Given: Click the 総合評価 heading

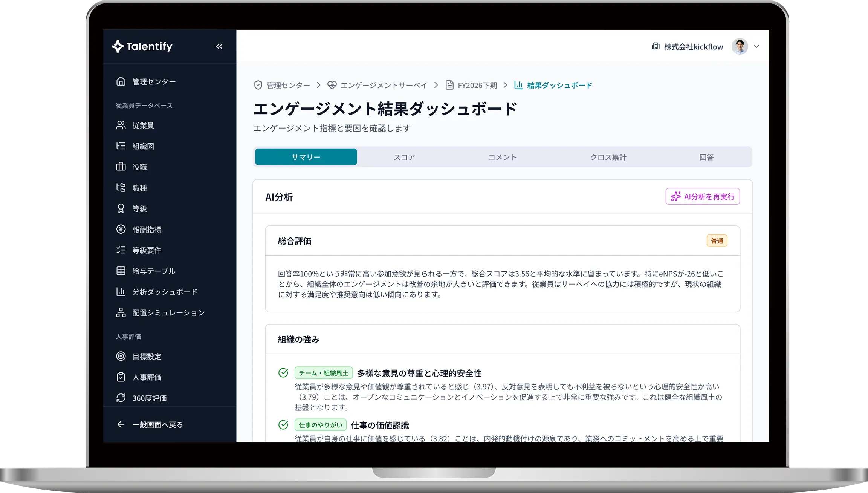Looking at the screenshot, I should click(x=295, y=241).
